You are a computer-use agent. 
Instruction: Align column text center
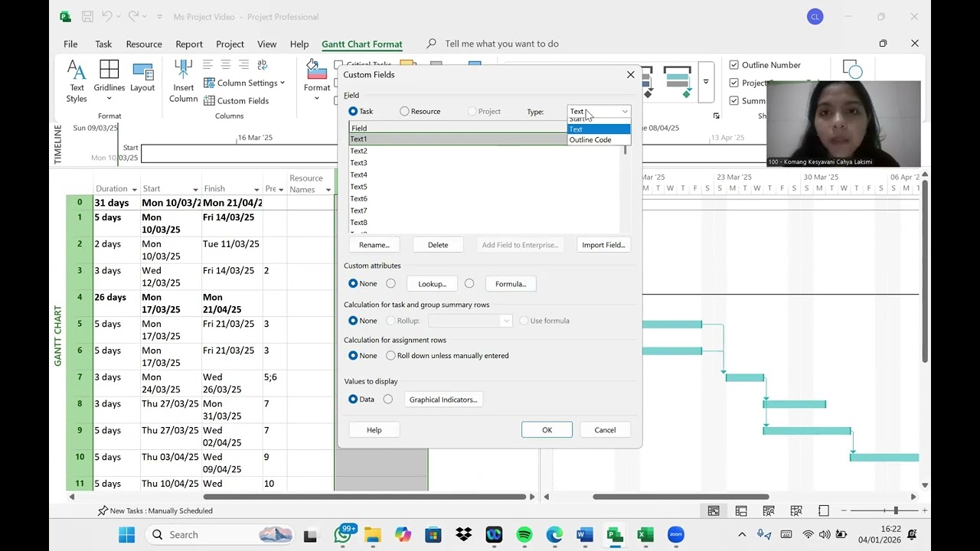click(226, 65)
